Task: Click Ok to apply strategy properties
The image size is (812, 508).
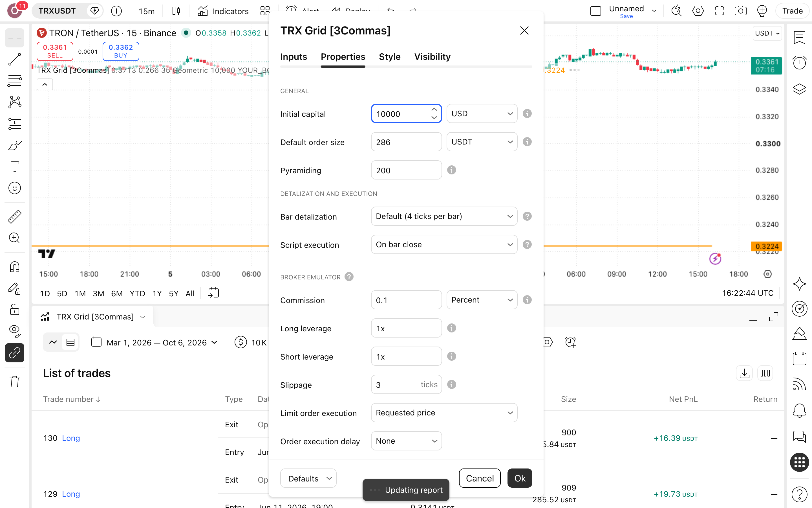Action: tap(520, 478)
